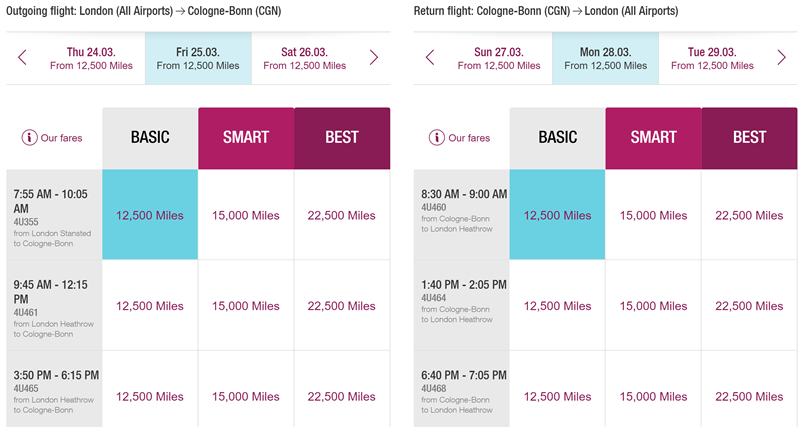Click the outgoing SMART fare column header
The height and width of the screenshot is (427, 800).
click(246, 138)
